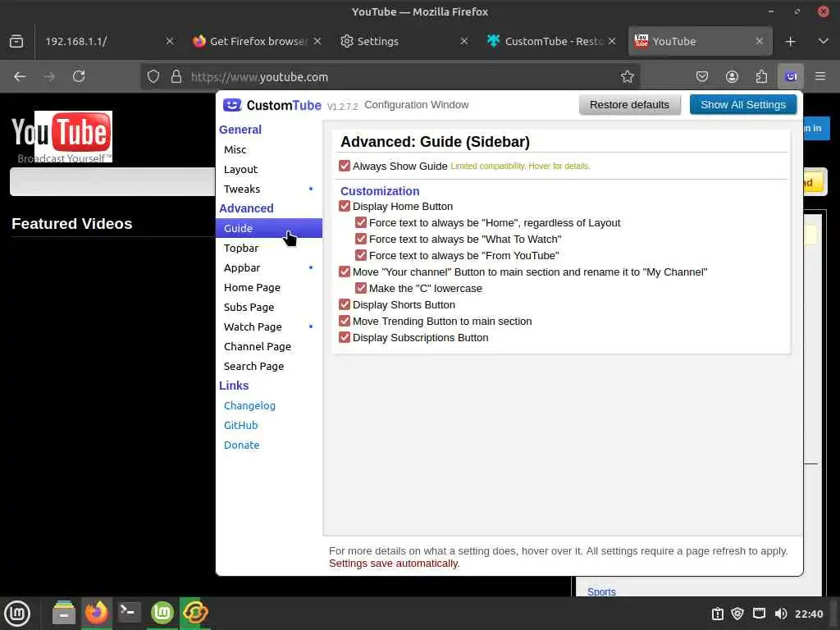
Task: Open the Channel Page settings section
Action: 269,347
